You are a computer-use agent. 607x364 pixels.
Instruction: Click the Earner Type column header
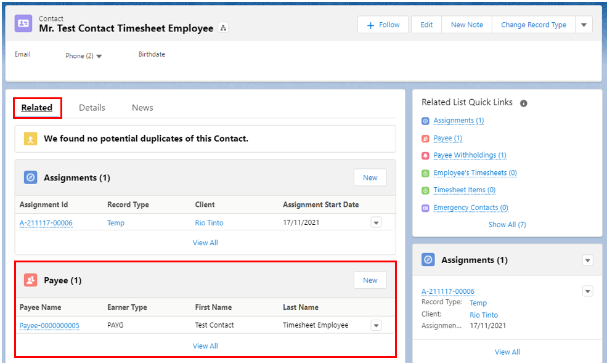click(127, 307)
